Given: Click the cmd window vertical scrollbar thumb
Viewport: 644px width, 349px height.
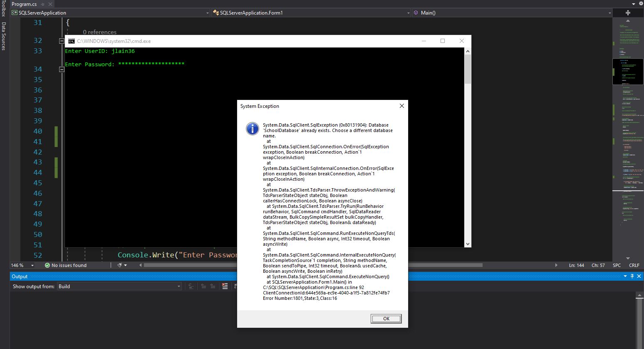Looking at the screenshot, I should click(468, 69).
